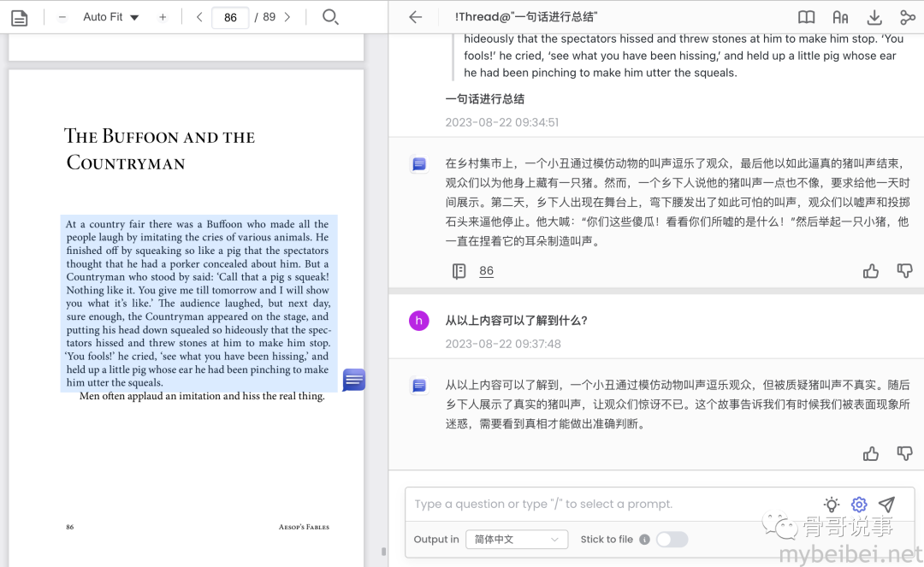Click the user avatar labeled h
The height and width of the screenshot is (567, 924).
click(x=419, y=321)
